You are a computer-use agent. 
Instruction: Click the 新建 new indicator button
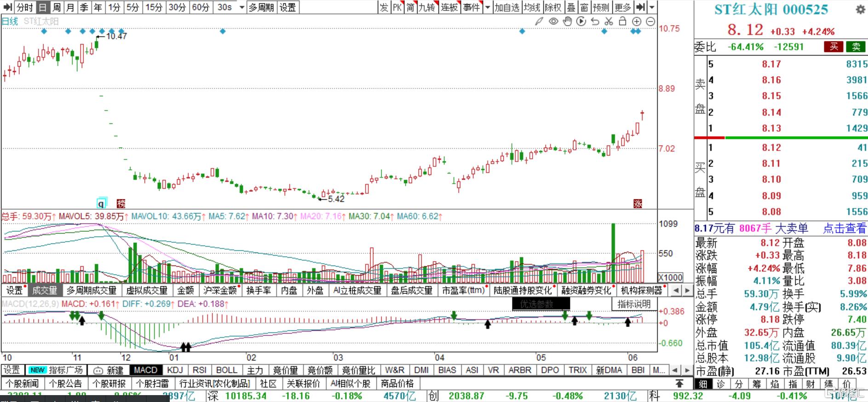click(x=109, y=370)
